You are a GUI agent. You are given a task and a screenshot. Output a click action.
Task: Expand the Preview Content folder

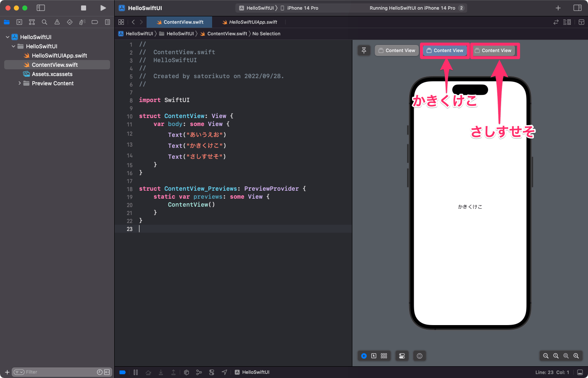pos(19,83)
